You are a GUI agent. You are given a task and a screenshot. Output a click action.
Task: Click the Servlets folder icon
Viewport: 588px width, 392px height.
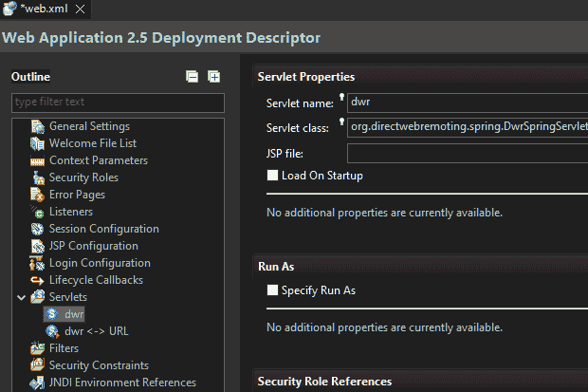[x=38, y=297]
